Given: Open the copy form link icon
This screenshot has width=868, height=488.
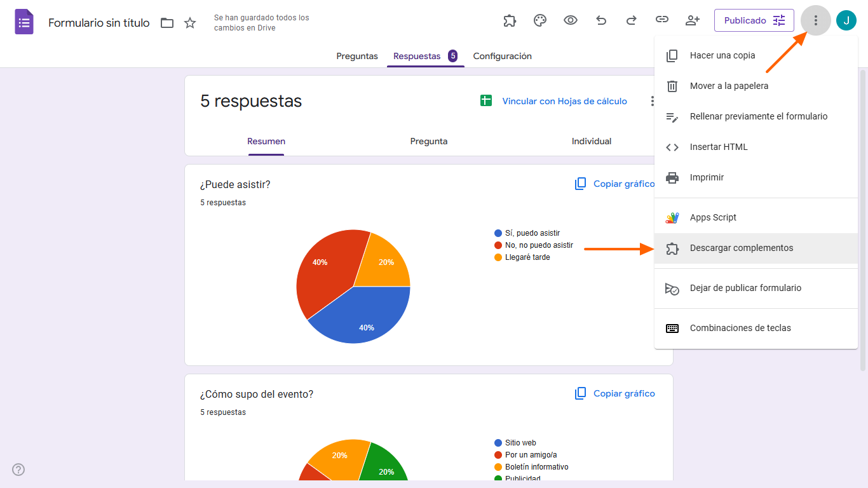Looking at the screenshot, I should 662,20.
